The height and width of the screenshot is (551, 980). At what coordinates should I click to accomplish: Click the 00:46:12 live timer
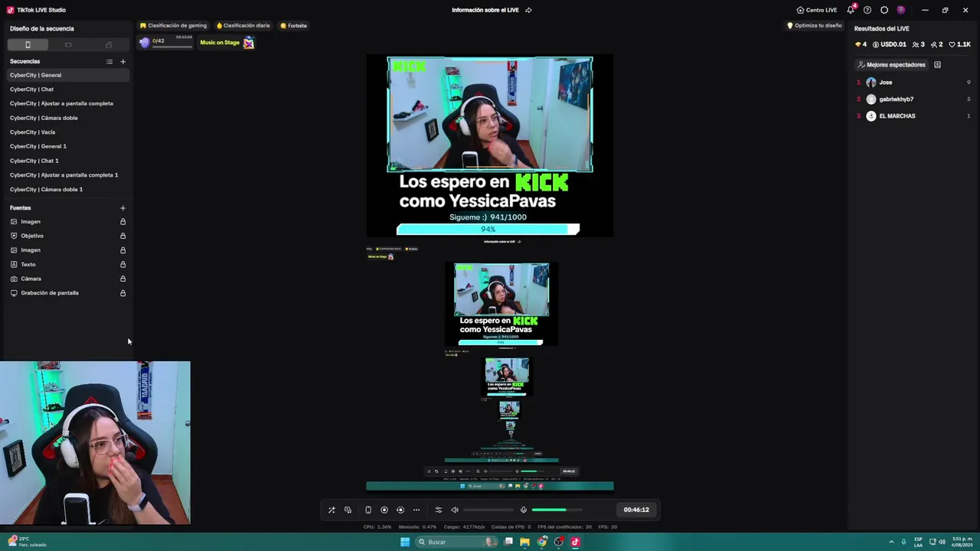tap(636, 510)
